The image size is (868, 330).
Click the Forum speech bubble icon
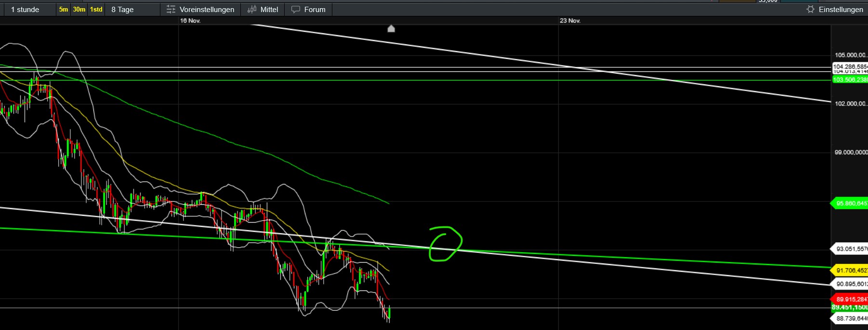296,10
